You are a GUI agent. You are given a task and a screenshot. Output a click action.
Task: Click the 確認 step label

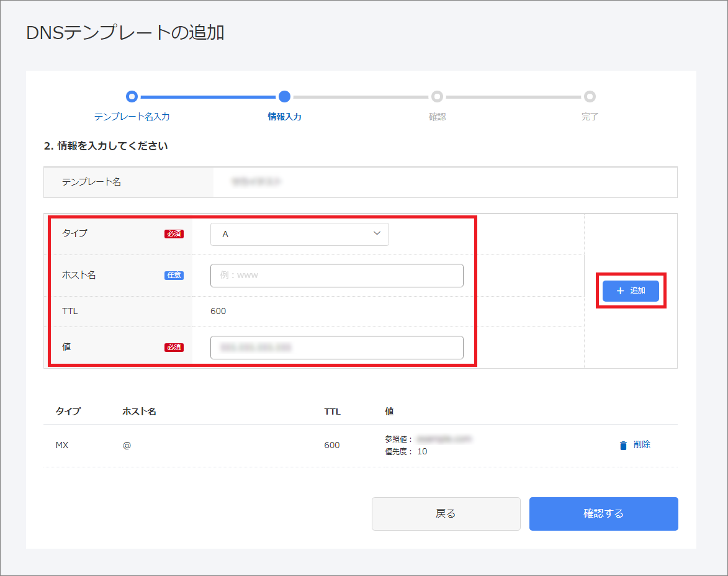click(x=437, y=117)
